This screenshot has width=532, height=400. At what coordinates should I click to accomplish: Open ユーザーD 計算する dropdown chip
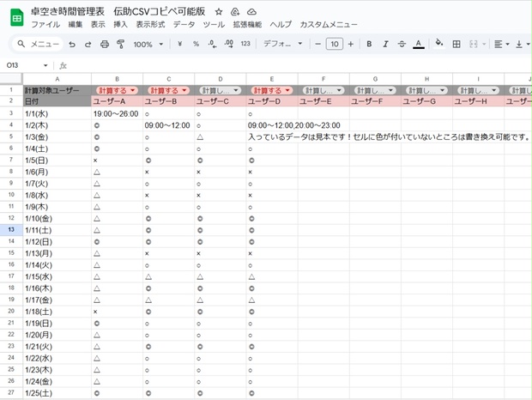point(272,90)
